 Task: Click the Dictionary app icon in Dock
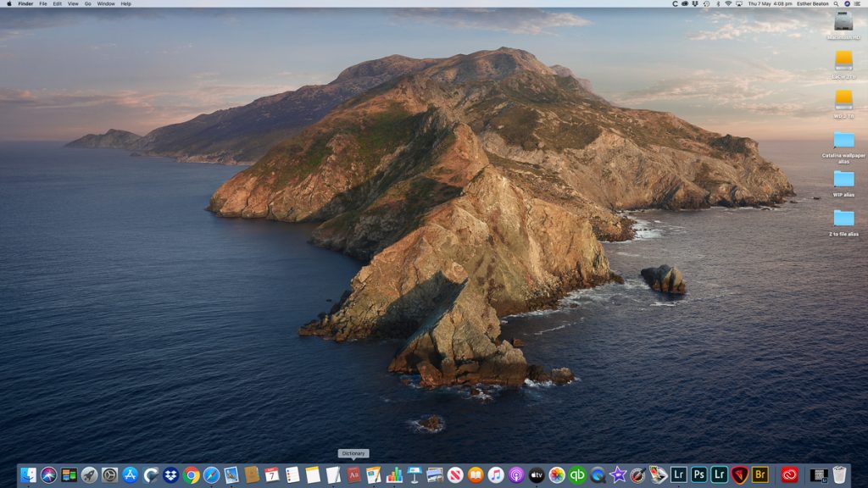(353, 475)
